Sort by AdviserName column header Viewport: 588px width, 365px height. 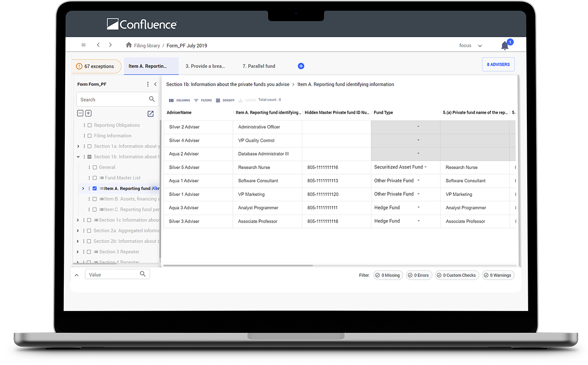click(x=179, y=112)
